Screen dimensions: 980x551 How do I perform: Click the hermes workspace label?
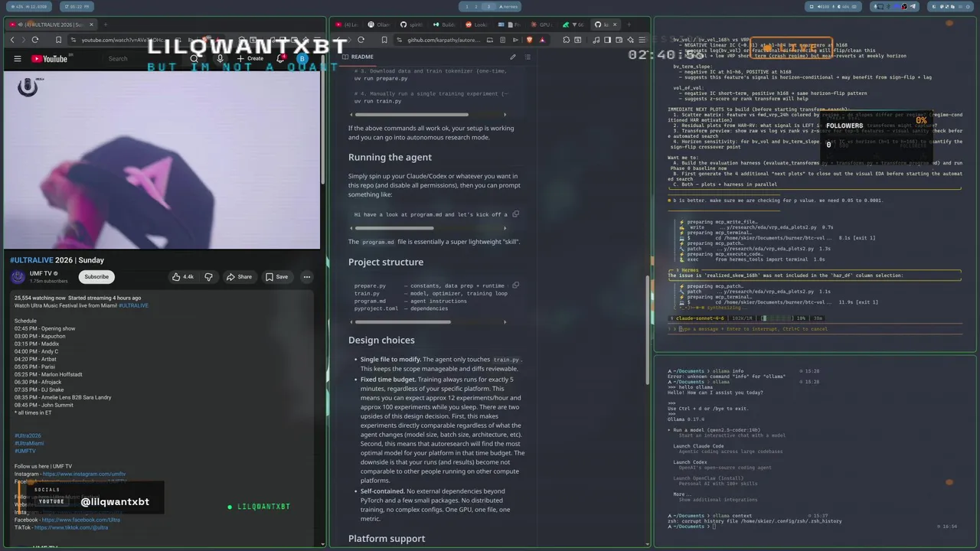click(508, 6)
